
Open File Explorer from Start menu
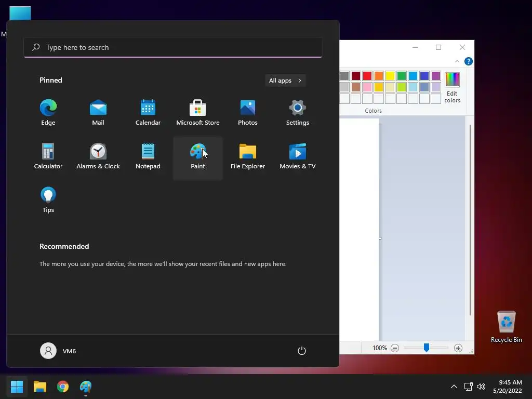[x=248, y=156]
